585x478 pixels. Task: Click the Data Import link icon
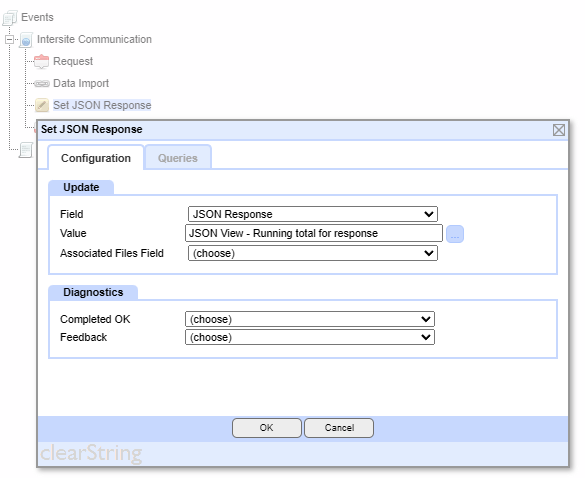click(x=42, y=84)
